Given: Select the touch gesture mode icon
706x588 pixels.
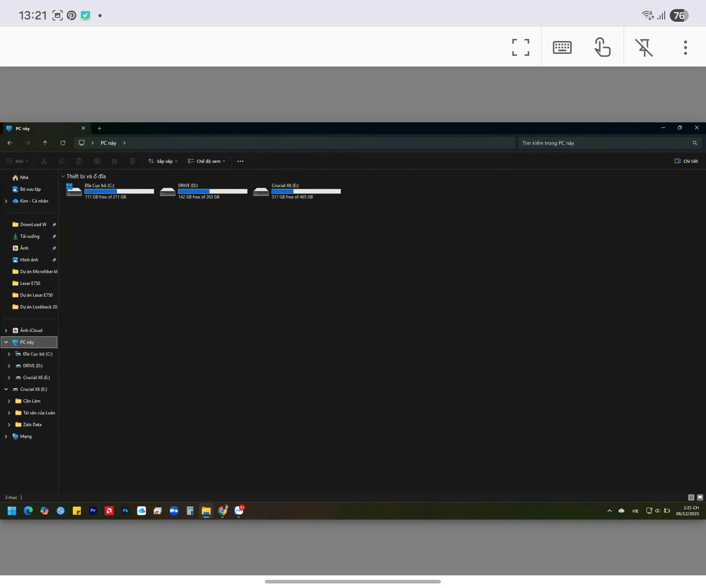Looking at the screenshot, I should [603, 47].
